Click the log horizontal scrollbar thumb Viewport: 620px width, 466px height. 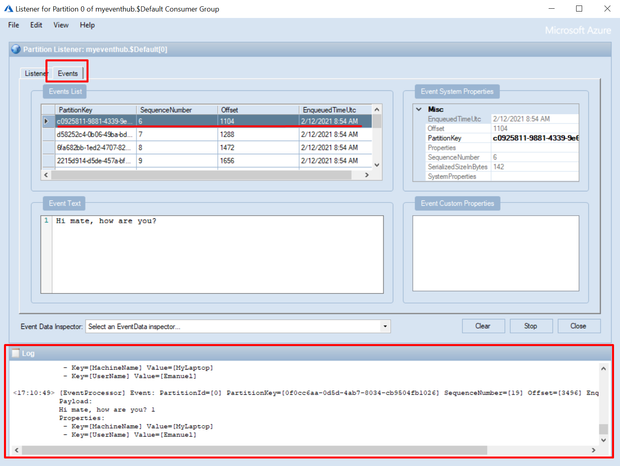[254, 450]
